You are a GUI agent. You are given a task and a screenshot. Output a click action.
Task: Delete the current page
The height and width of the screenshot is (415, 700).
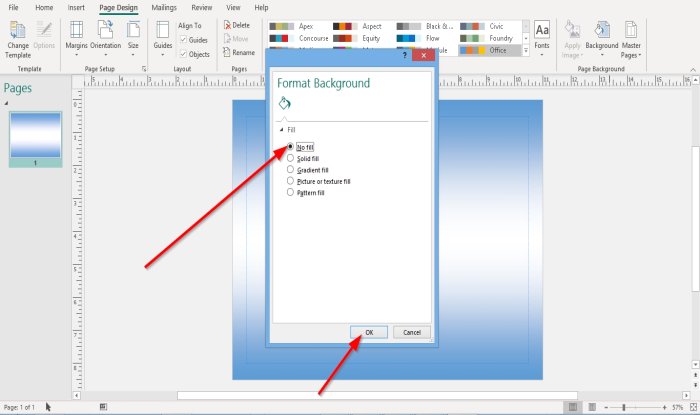[237, 25]
